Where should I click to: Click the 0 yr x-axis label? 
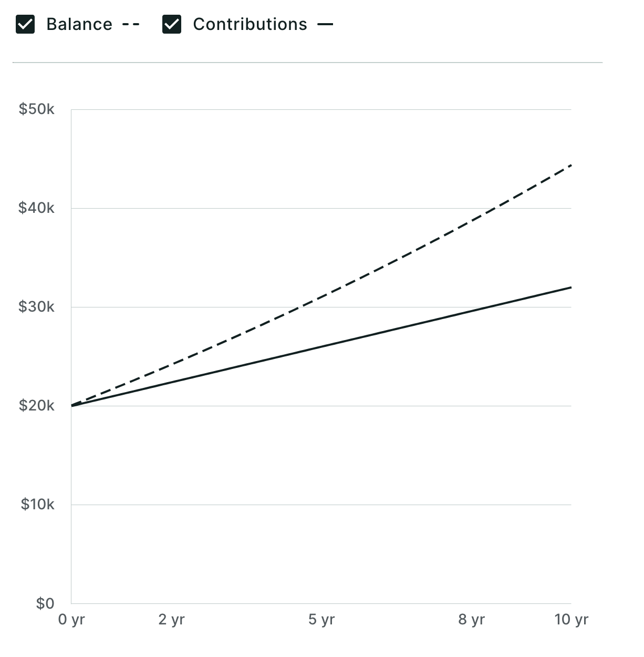coord(71,620)
